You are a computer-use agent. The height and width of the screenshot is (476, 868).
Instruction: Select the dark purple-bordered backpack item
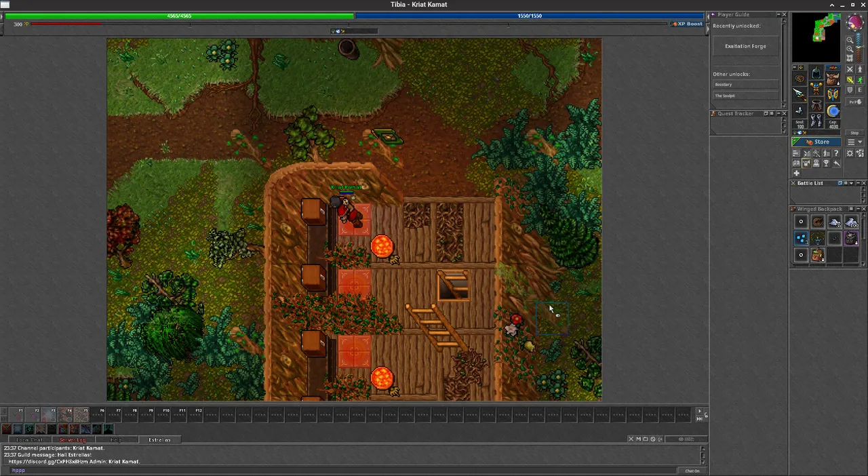point(852,238)
